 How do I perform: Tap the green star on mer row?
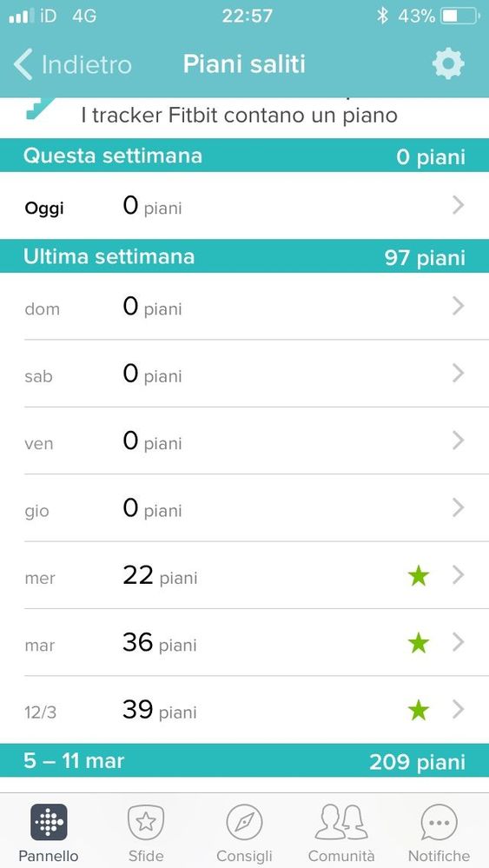tap(418, 576)
